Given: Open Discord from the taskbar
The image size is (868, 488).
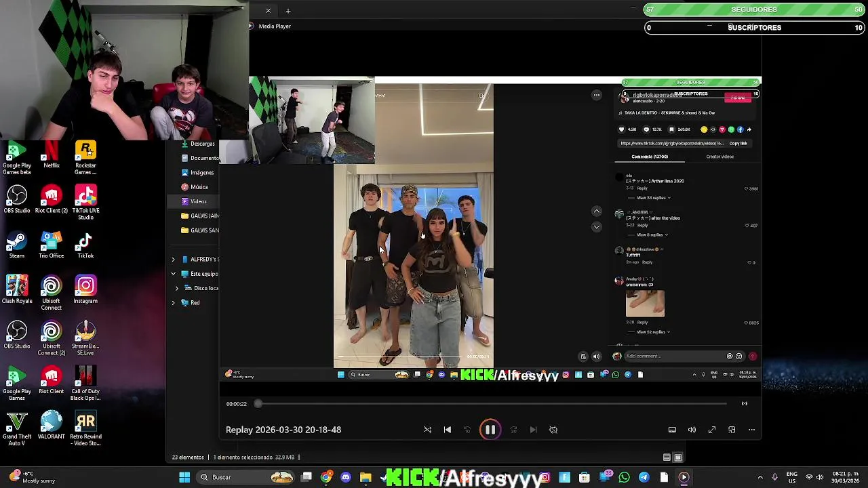Looking at the screenshot, I should (346, 477).
